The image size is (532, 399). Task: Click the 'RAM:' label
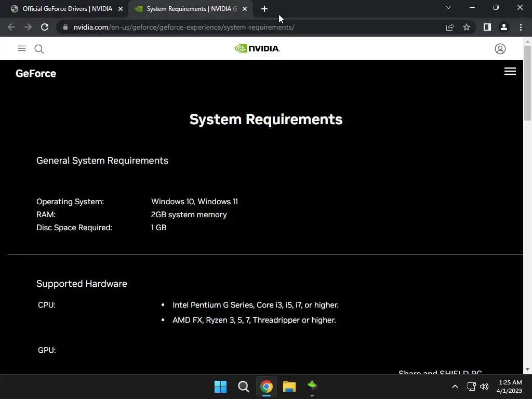[46, 215]
